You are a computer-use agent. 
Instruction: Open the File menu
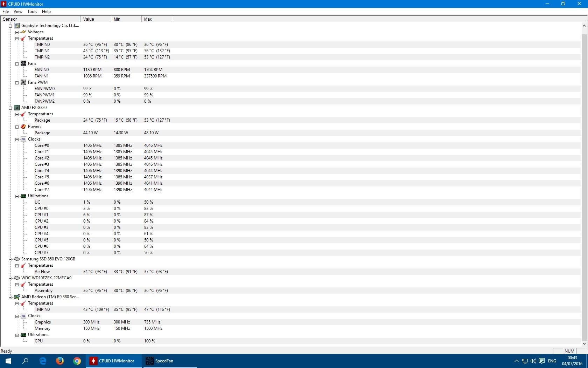[x=6, y=12]
